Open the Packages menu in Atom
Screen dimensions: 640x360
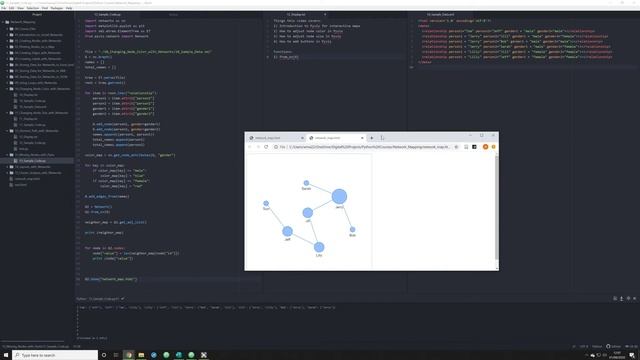[x=57, y=8]
